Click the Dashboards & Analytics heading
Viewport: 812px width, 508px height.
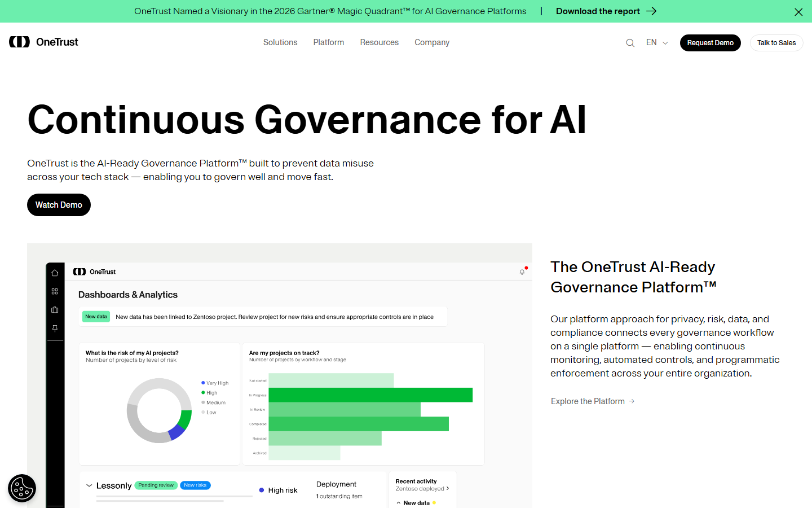click(128, 295)
